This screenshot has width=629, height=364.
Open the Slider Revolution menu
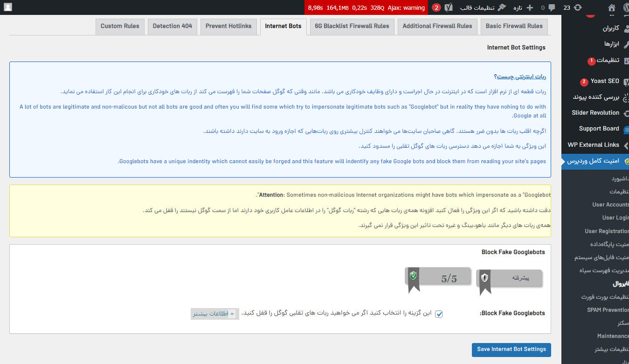pos(595,113)
